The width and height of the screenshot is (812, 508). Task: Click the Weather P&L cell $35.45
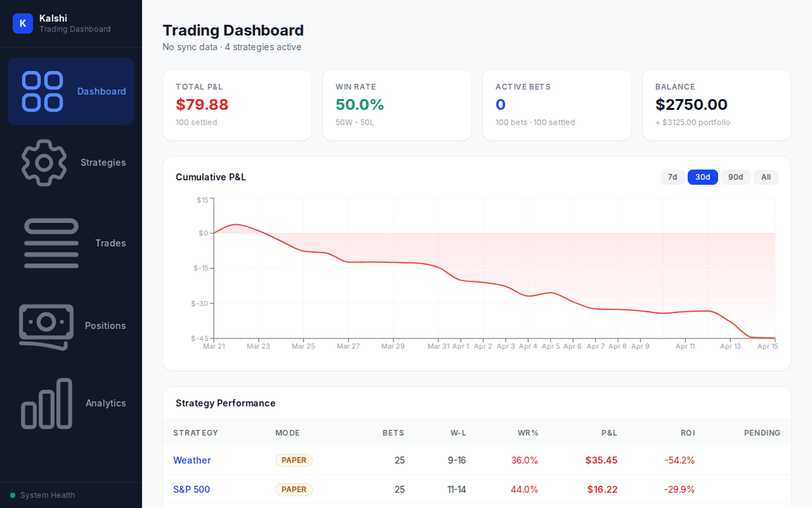click(601, 460)
